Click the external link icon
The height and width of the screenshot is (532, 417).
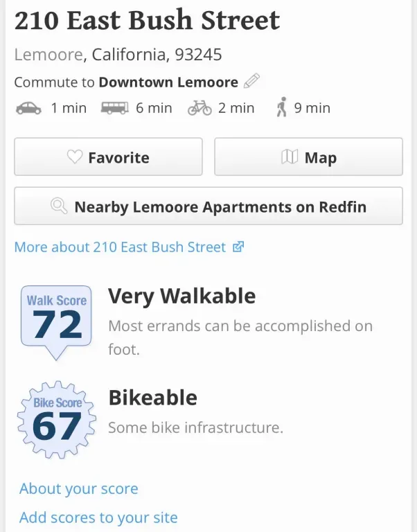click(x=238, y=247)
